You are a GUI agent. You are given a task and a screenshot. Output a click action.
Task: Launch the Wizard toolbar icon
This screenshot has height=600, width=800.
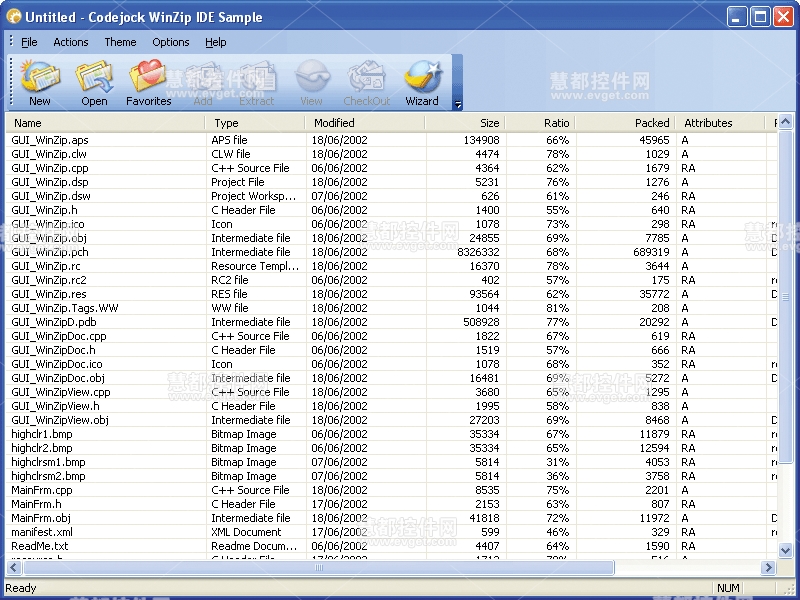(422, 83)
